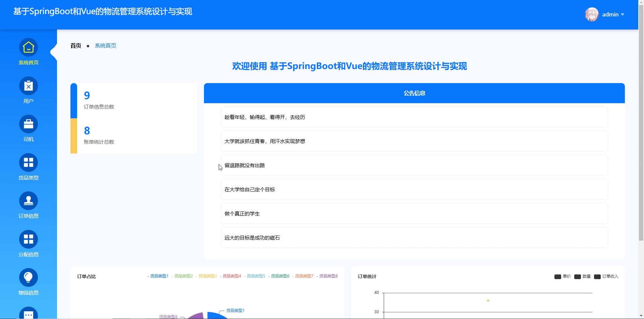Toggle the 单价 series legend
The image size is (644, 319).
coord(563,276)
